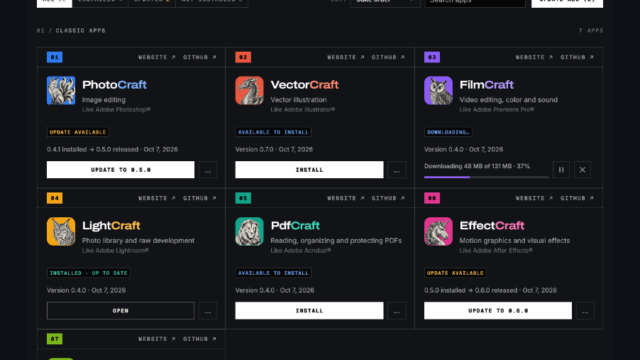
Task: Click the EffectCraft unicorn app icon
Action: click(438, 231)
